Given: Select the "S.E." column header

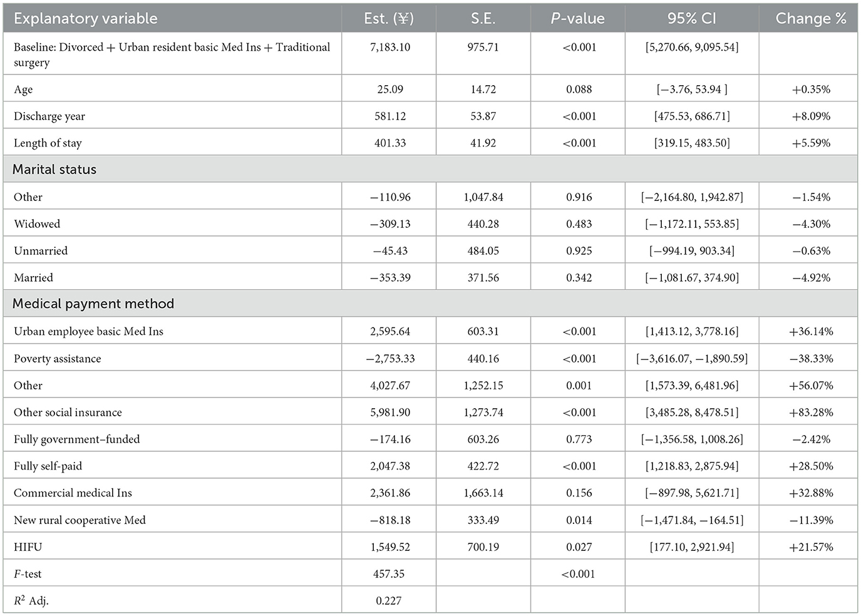Looking at the screenshot, I should click(x=483, y=19).
